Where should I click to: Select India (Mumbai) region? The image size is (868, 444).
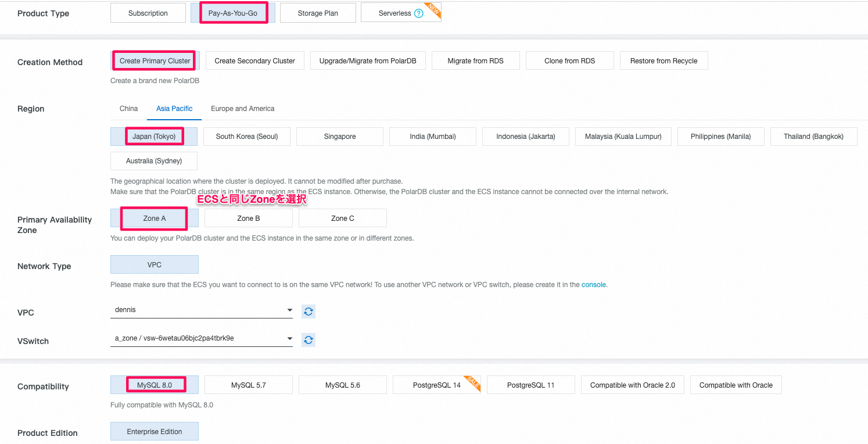click(x=433, y=137)
